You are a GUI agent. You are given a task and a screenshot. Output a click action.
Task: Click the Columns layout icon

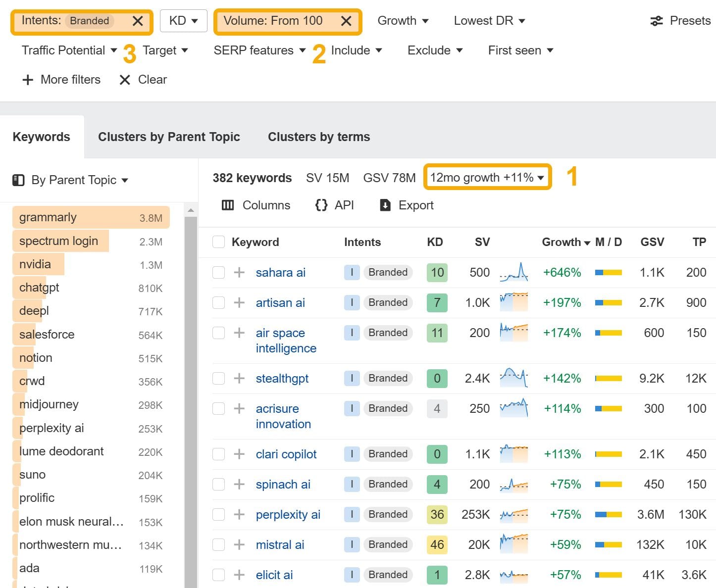coord(228,205)
